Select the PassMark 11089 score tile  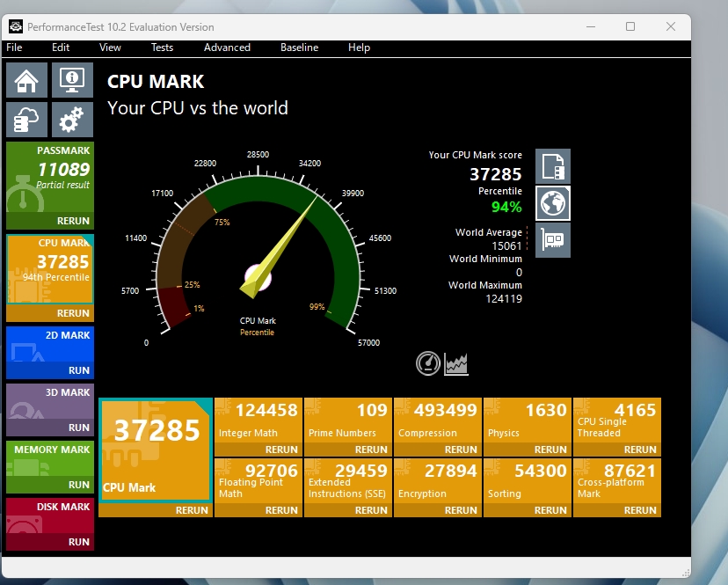pyautogui.click(x=50, y=177)
